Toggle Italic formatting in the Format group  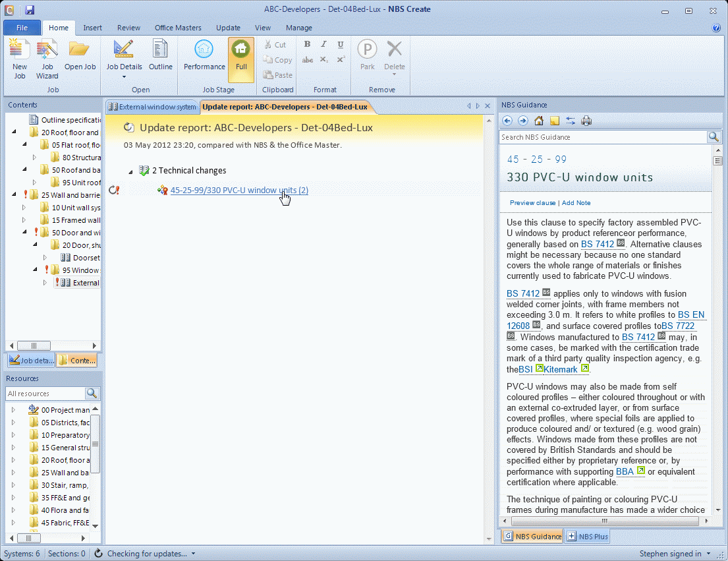[323, 44]
